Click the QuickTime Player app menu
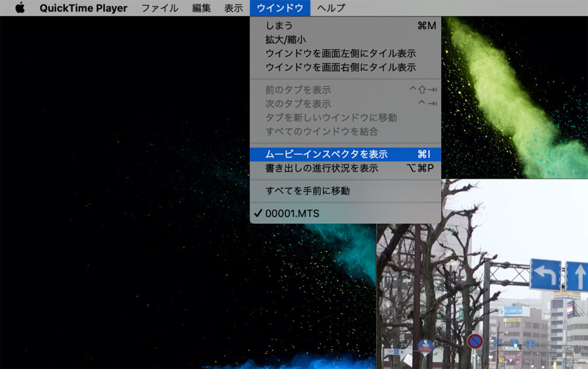This screenshot has width=588, height=369. click(83, 8)
